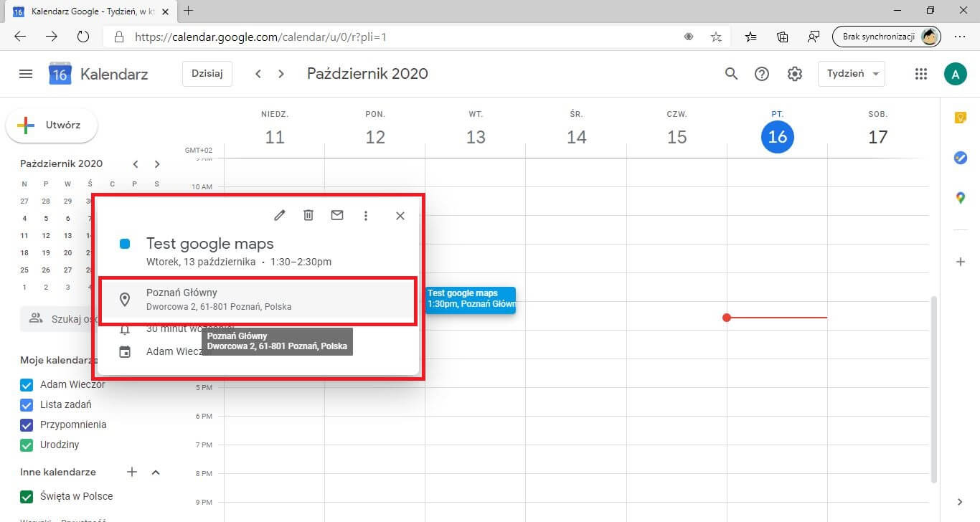Show next month in mini calendar
The height and width of the screenshot is (522, 980).
[157, 164]
